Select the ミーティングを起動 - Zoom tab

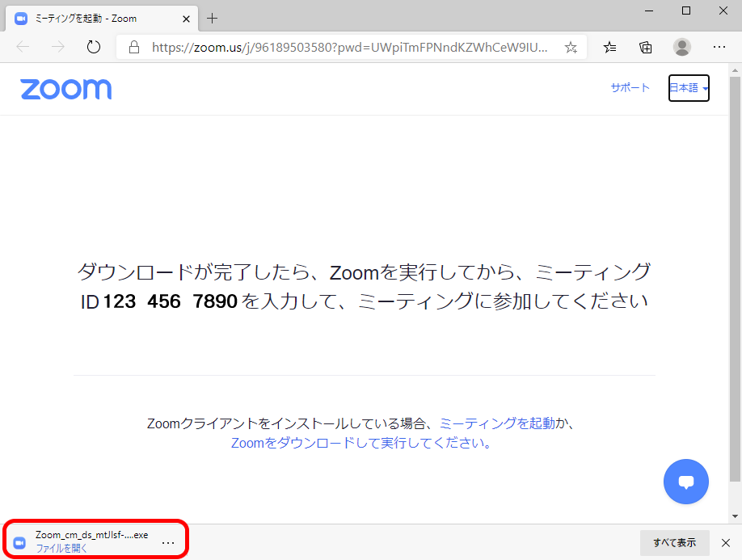coord(101,19)
